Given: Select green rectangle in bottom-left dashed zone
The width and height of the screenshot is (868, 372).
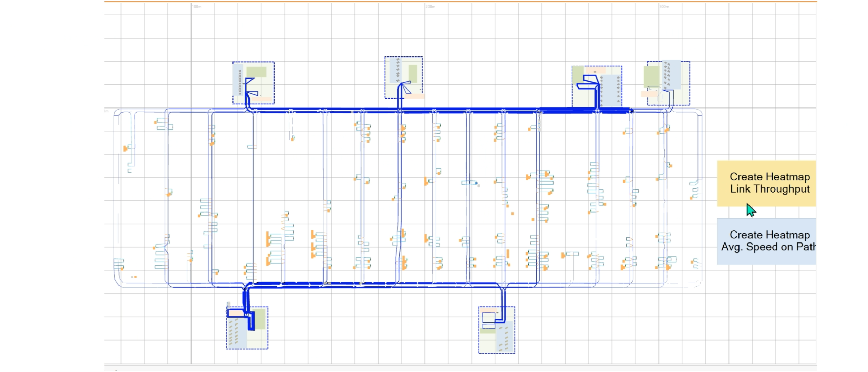Looking at the screenshot, I should click(x=260, y=319).
